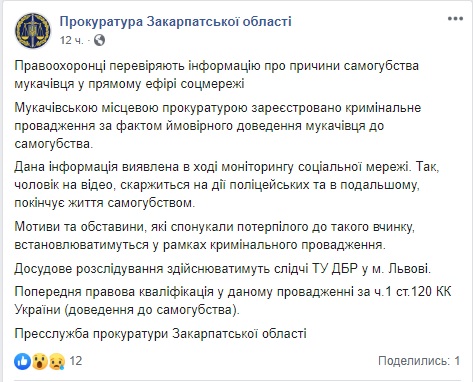
Task: Click paragraph beginning 'Попередня правова кваліфікація'
Action: tap(233, 301)
